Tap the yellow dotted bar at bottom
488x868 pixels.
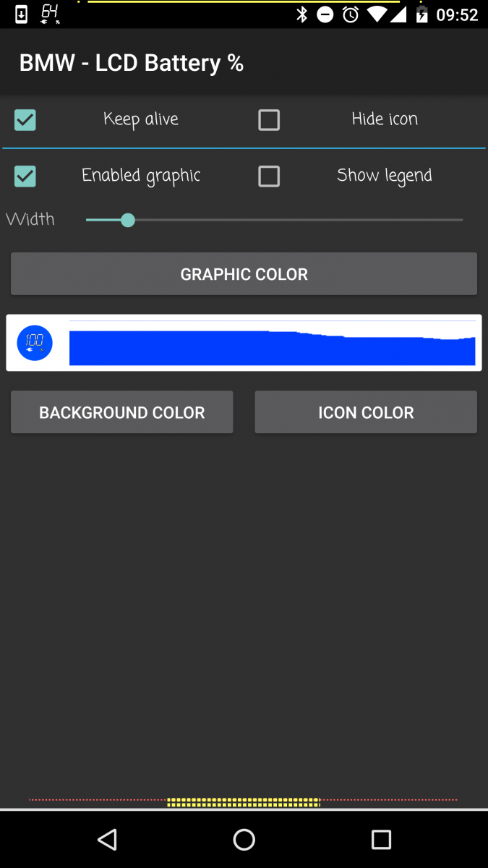[x=244, y=801]
